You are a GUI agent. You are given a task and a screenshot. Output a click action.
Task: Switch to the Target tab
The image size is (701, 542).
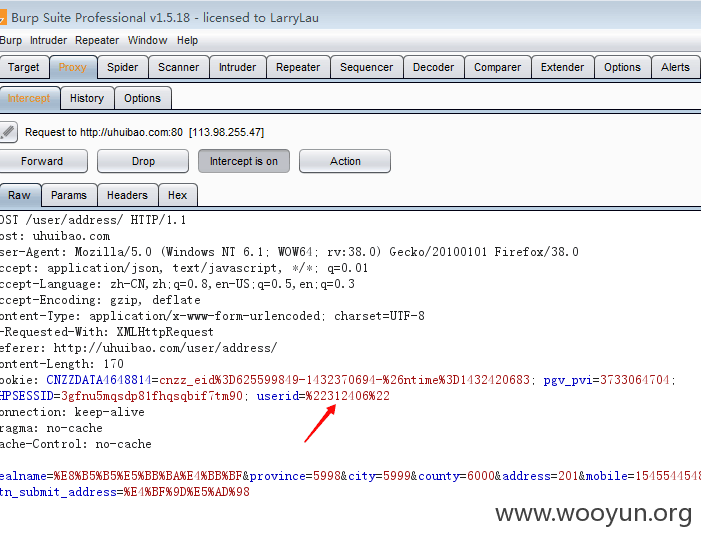pyautogui.click(x=24, y=68)
